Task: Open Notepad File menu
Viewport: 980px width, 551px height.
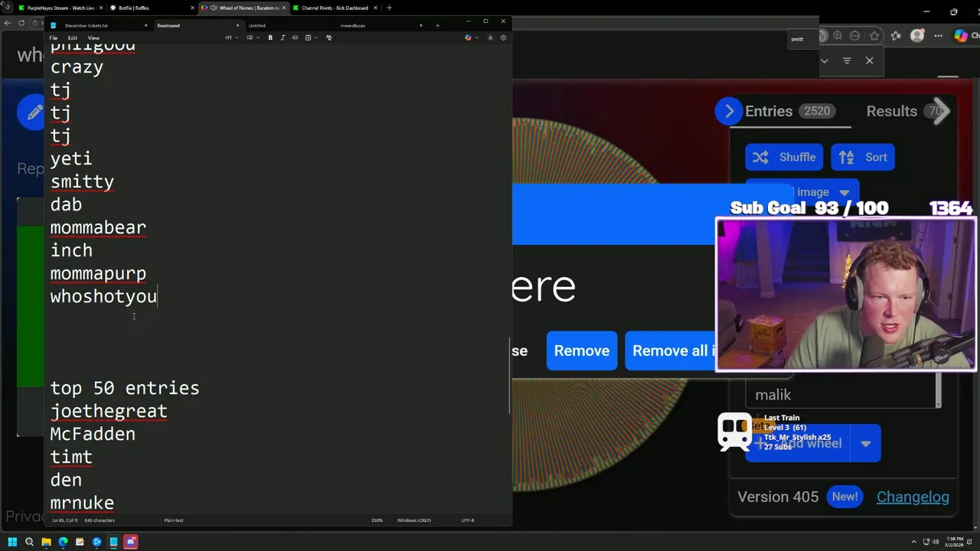Action: 54,37
